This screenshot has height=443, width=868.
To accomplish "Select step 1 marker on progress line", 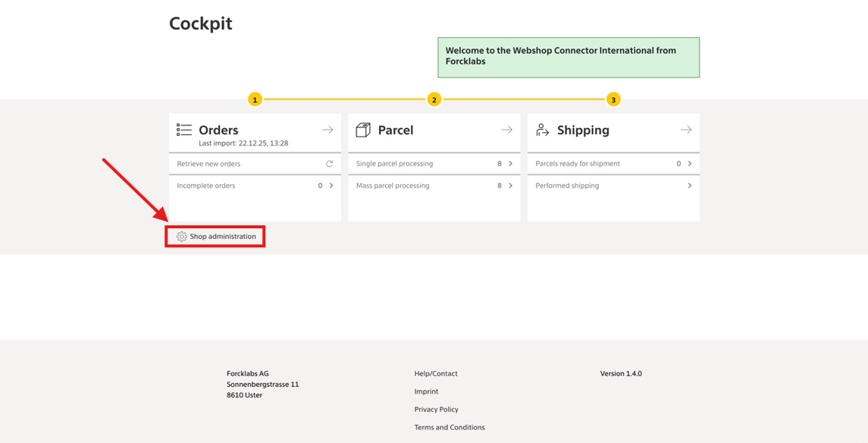I will click(x=255, y=99).
